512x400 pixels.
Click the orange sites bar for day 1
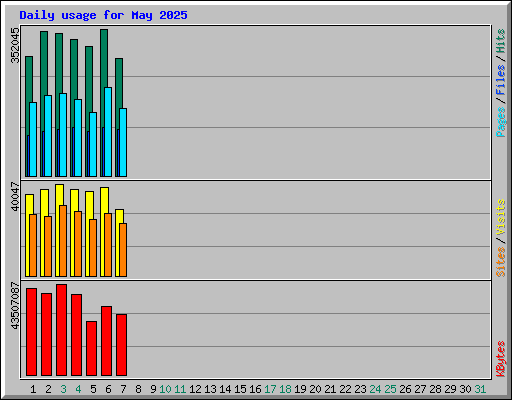33,245
